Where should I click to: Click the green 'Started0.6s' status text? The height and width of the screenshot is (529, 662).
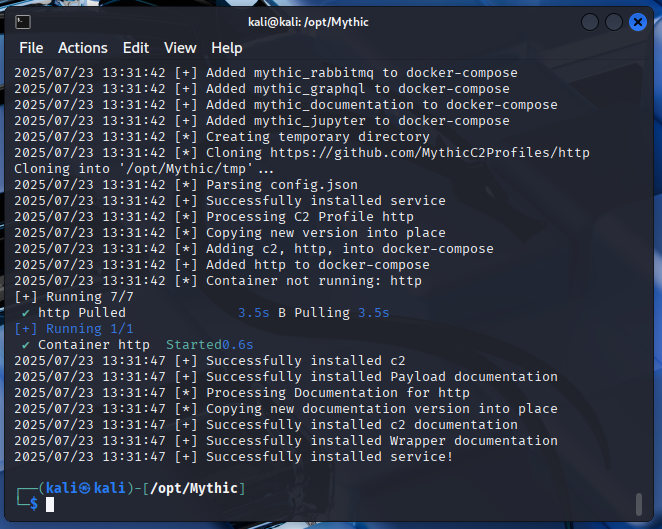[x=209, y=345]
